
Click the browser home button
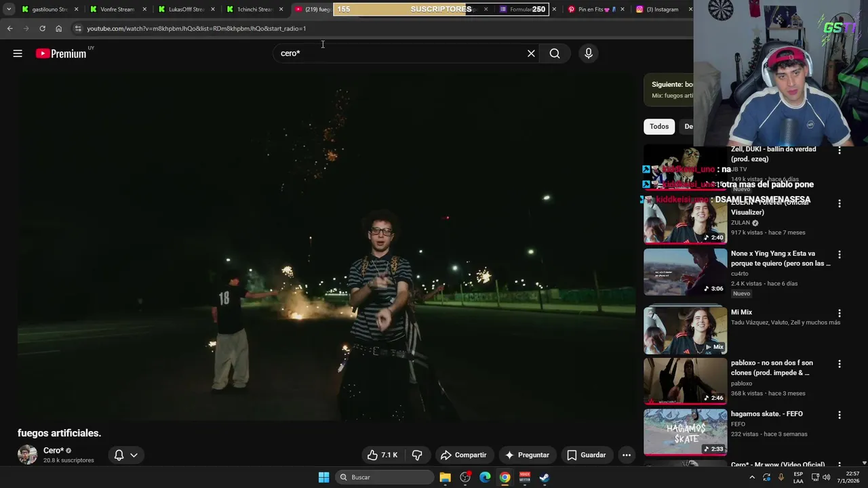tap(58, 28)
